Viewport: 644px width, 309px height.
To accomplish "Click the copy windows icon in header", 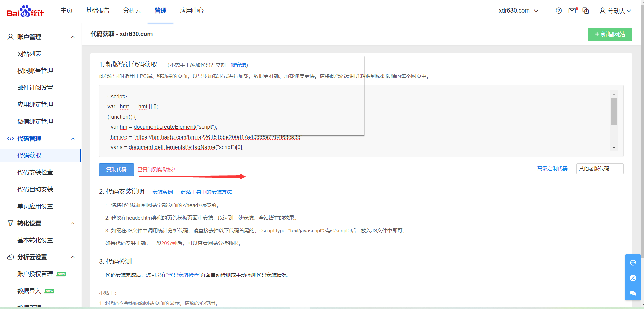I will point(586,11).
